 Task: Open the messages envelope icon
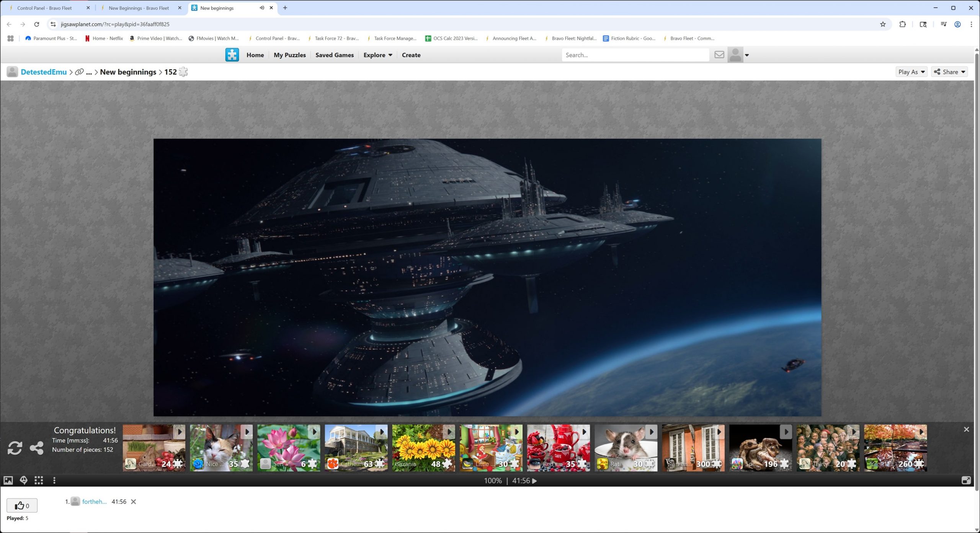(x=719, y=55)
